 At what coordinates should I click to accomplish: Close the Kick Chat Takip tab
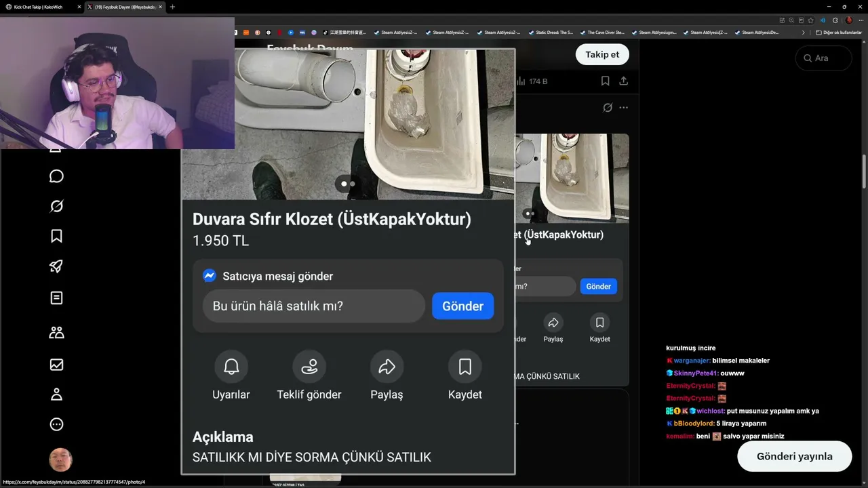pyautogui.click(x=79, y=7)
